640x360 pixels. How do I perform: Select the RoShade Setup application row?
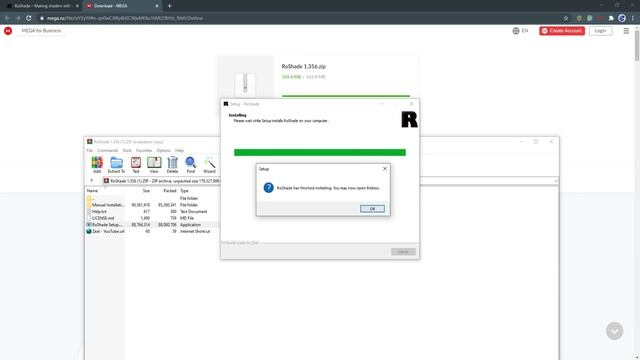[152, 224]
